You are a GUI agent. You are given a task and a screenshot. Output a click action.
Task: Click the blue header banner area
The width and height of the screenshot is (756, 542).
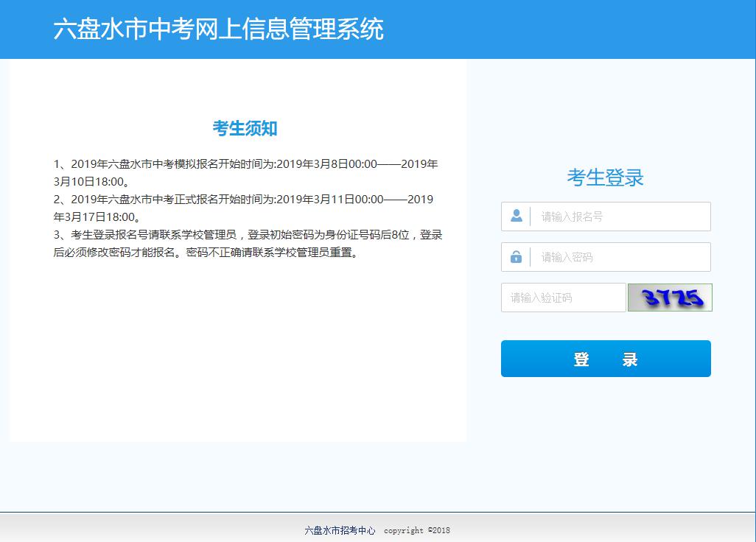[589, 29]
